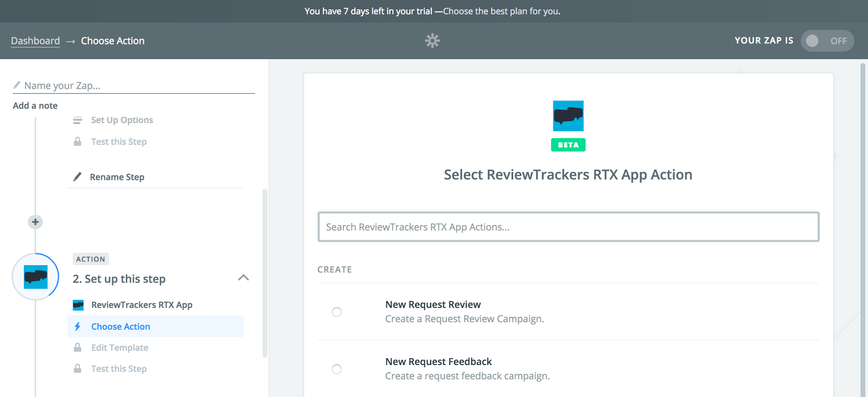This screenshot has height=397, width=868.
Task: Go back to Dashboard link
Action: tap(35, 41)
